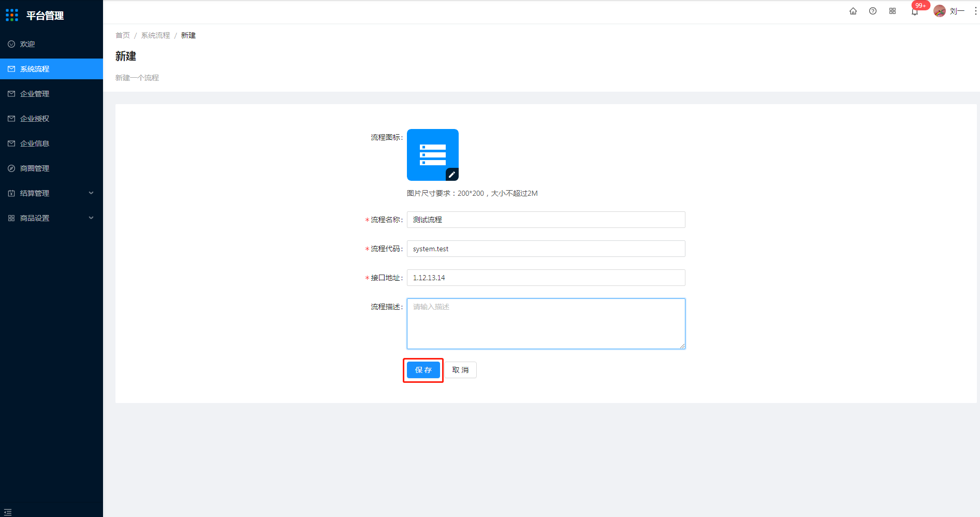The width and height of the screenshot is (980, 517).
Task: Open the help question mark icon
Action: tap(873, 11)
